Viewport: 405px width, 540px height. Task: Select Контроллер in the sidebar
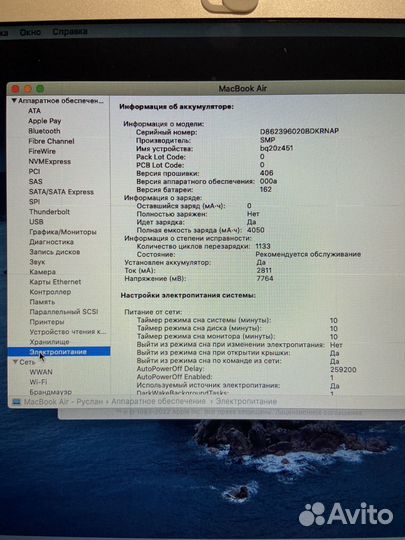(50, 292)
